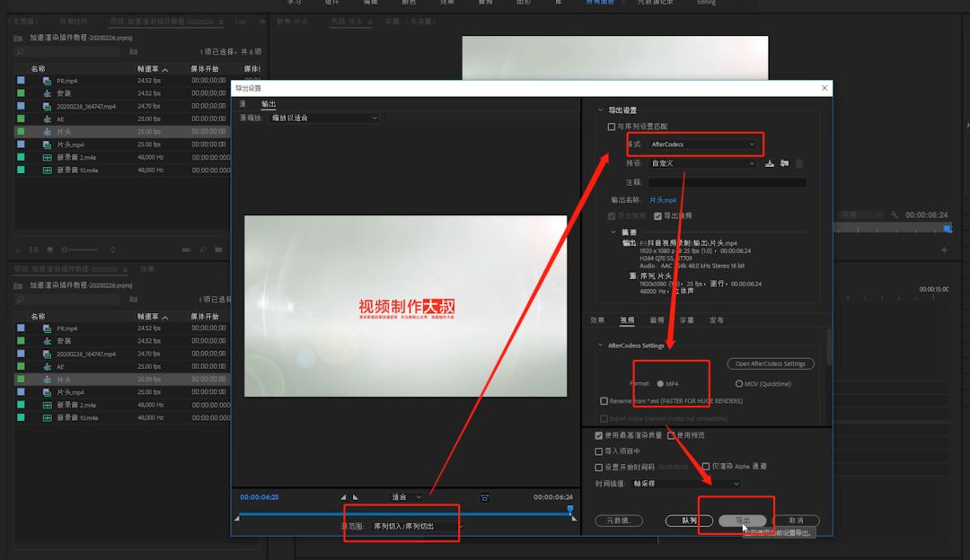This screenshot has width=970, height=560.
Task: Toggle the 导出音频 checkbox
Action: (657, 215)
